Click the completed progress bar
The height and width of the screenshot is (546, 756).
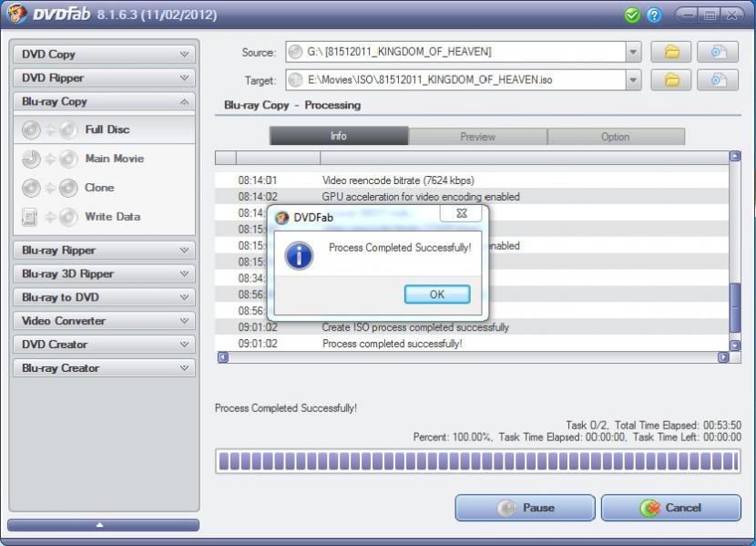pyautogui.click(x=478, y=461)
